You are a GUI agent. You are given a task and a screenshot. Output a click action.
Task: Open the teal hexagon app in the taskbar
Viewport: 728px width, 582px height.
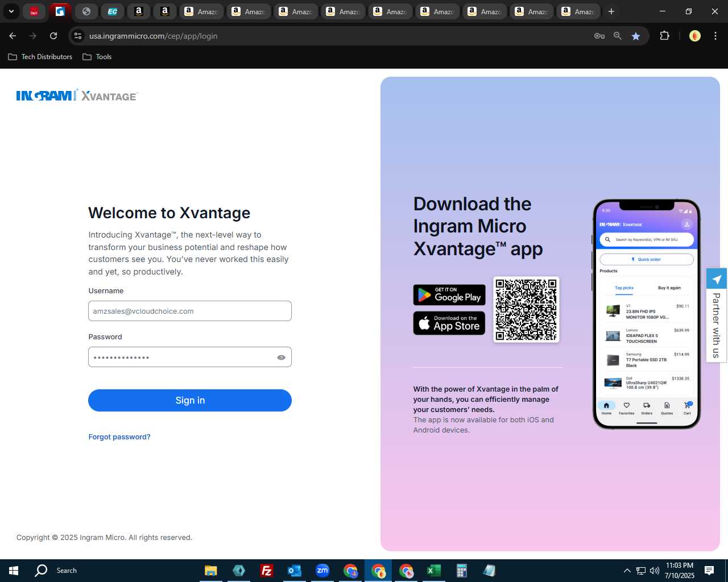click(x=239, y=571)
